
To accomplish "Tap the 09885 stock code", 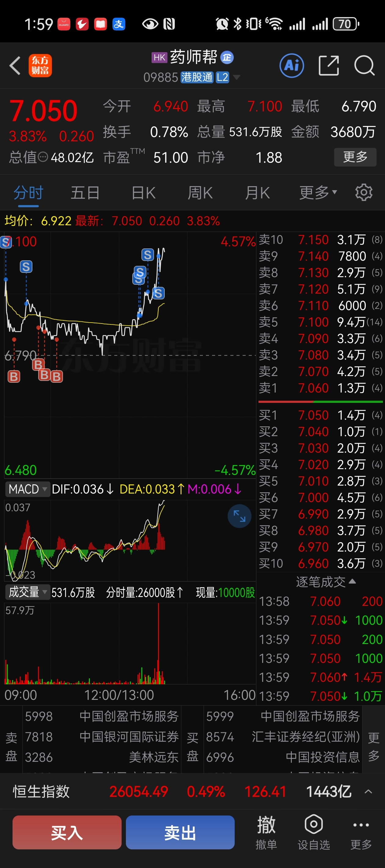I will pos(161,78).
